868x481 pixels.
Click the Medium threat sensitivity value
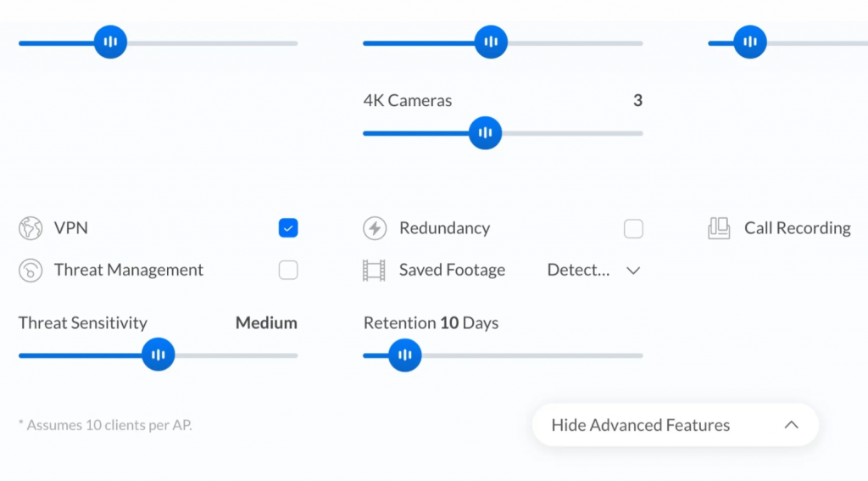click(266, 323)
